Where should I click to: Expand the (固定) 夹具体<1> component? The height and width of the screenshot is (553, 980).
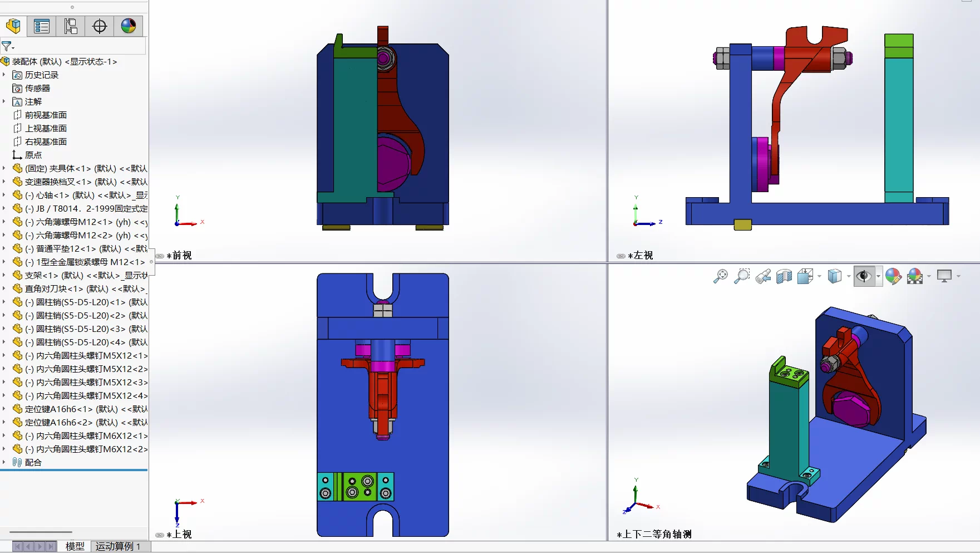(4, 169)
